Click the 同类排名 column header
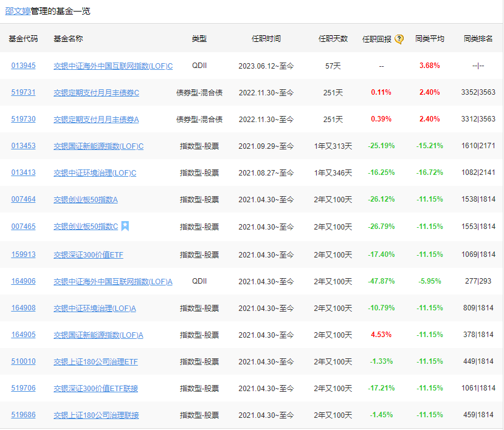 pos(478,39)
